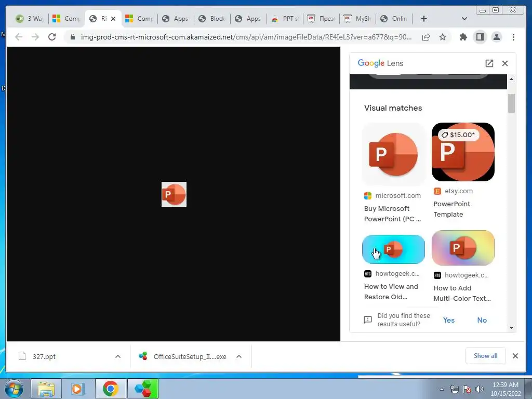Answer No to results useful prompt

(482, 320)
